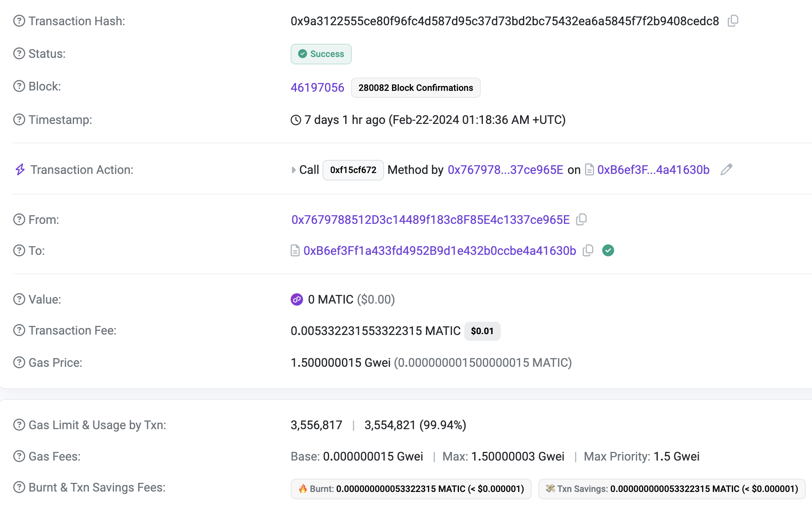The image size is (812, 513).
Task: Click shortened 0xB6ef3F...4a41630b contract link
Action: (653, 170)
